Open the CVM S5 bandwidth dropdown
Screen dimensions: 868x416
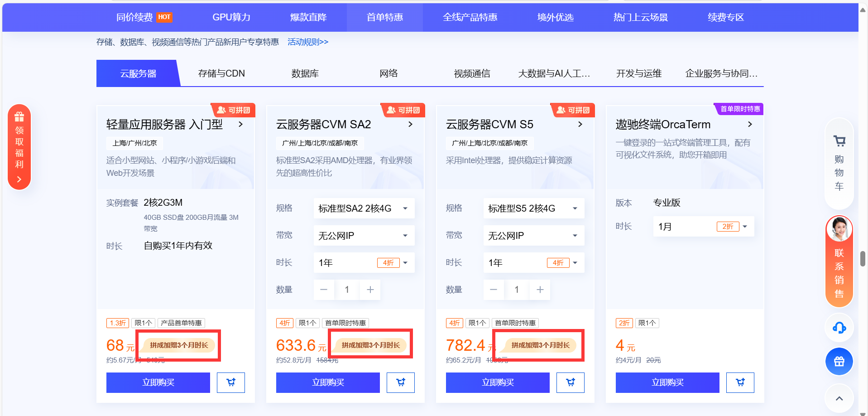534,236
